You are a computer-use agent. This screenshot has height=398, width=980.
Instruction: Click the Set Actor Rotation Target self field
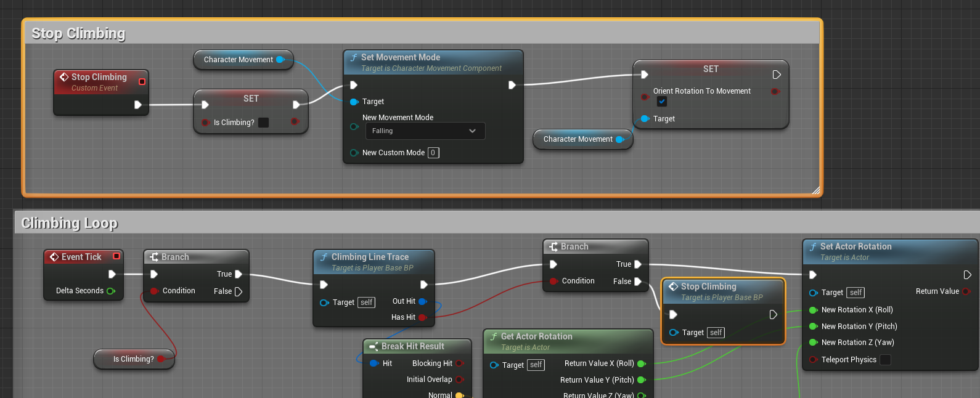(x=856, y=293)
